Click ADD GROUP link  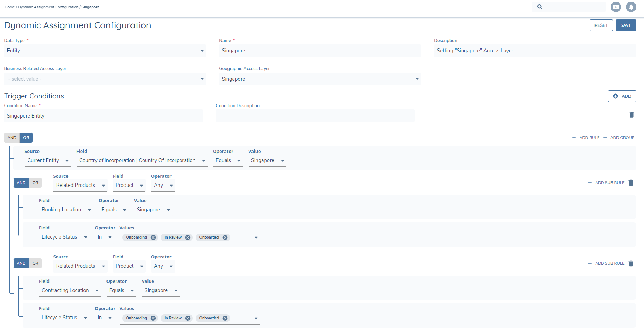pos(619,138)
